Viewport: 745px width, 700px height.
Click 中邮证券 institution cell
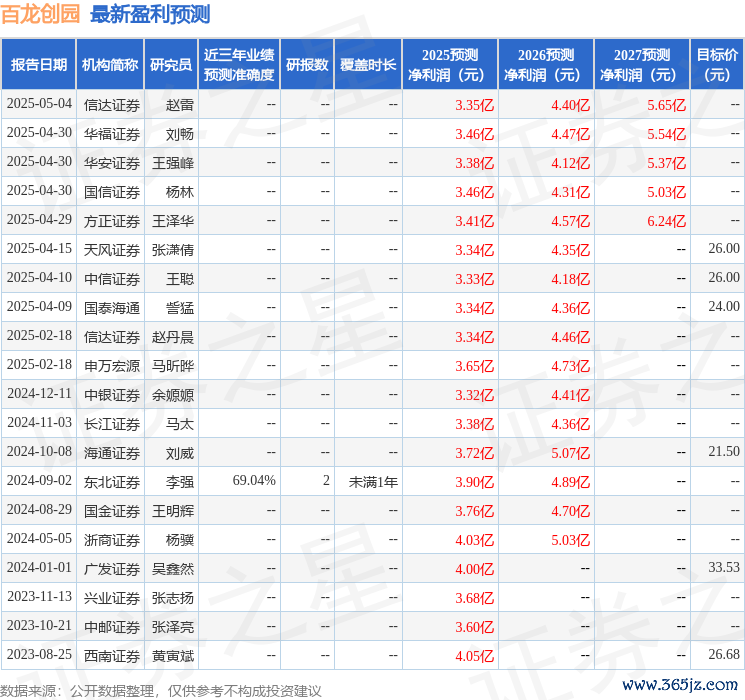pos(112,627)
